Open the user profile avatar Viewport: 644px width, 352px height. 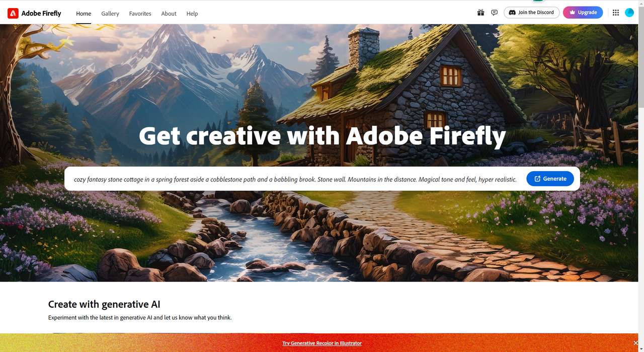(x=629, y=13)
